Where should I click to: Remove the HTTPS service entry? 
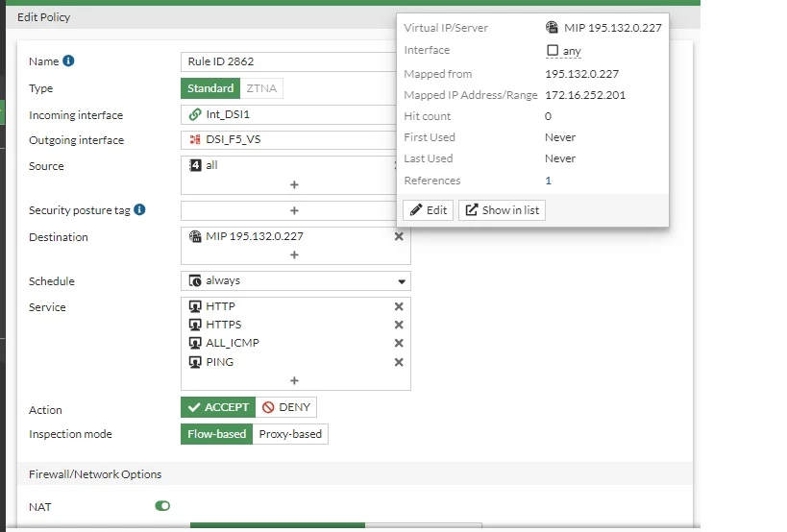pyautogui.click(x=399, y=325)
